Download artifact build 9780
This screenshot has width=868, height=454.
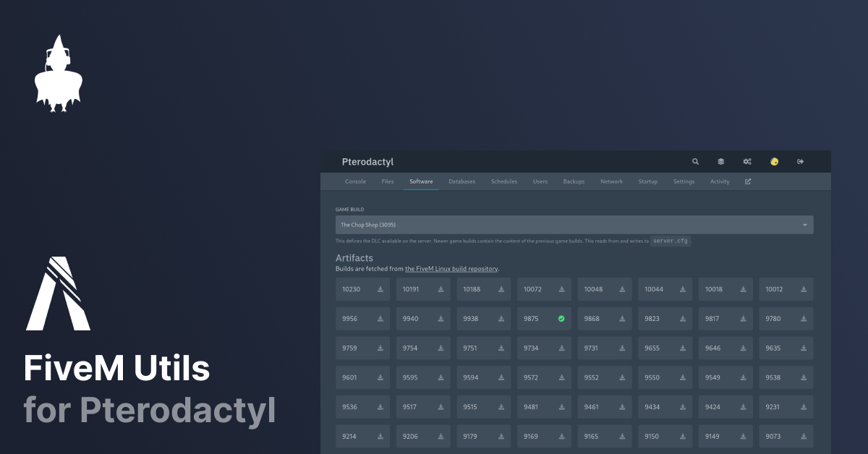point(804,319)
